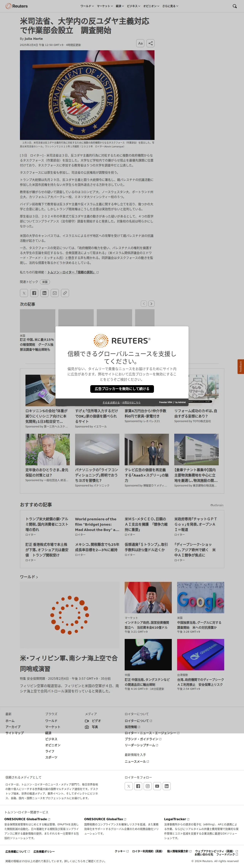
Task: Open author Julia Harte link
Action: coord(34,39)
